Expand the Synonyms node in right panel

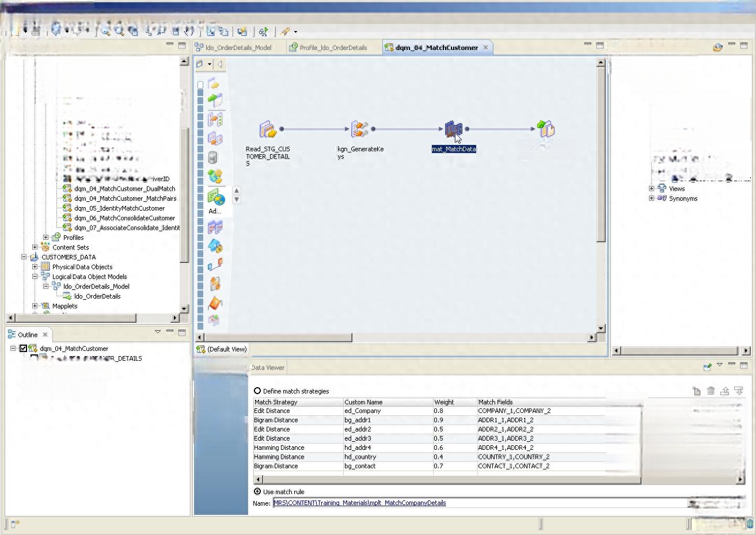651,198
